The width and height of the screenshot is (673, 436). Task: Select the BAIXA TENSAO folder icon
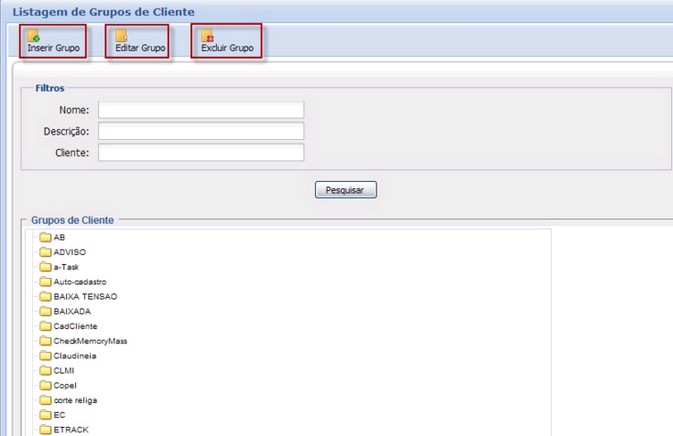(x=45, y=297)
